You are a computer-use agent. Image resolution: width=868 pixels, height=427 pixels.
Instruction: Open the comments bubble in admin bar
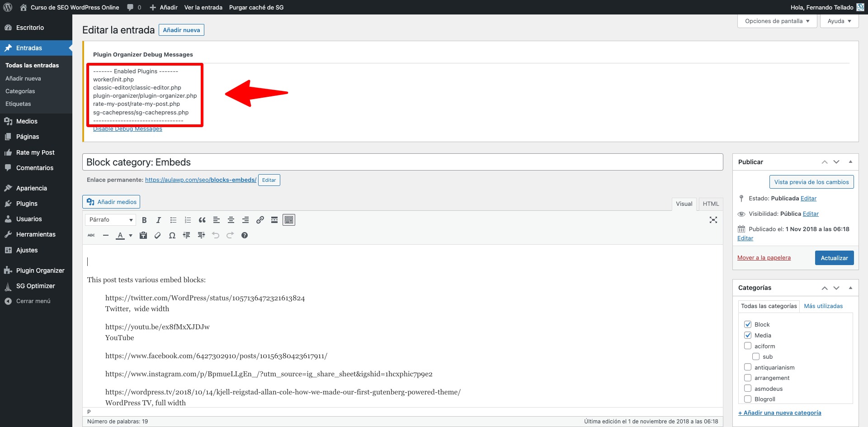(134, 7)
